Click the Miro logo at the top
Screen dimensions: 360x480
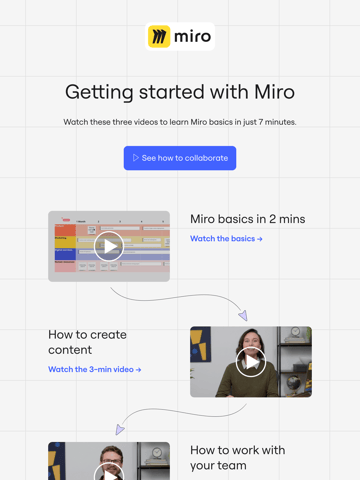180,36
